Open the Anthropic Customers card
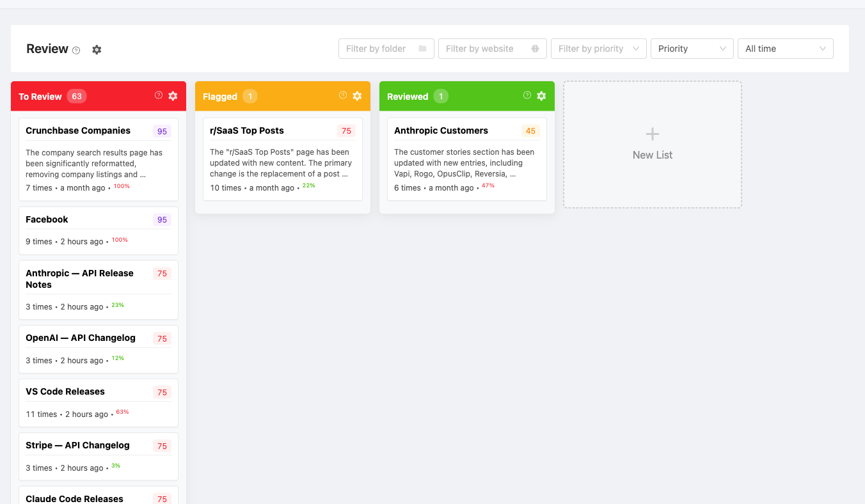Screen dimensions: 865x504 (x=467, y=159)
